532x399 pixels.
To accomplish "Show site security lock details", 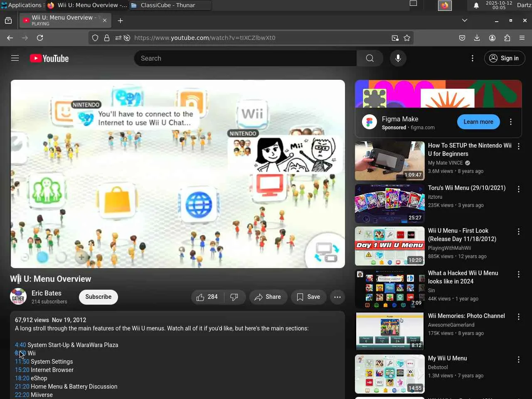I will pyautogui.click(x=107, y=38).
